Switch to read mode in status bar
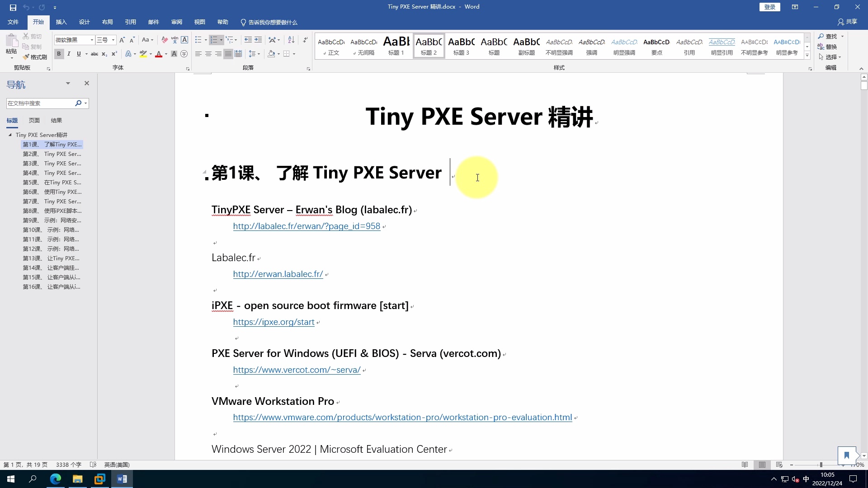This screenshot has height=488, width=868. pos(745,465)
